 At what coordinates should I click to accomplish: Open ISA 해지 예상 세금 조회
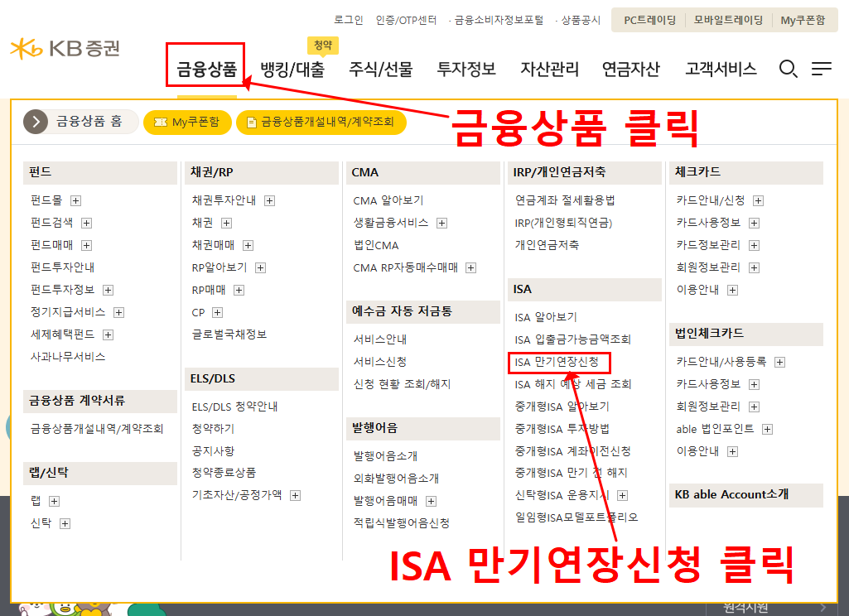573,384
